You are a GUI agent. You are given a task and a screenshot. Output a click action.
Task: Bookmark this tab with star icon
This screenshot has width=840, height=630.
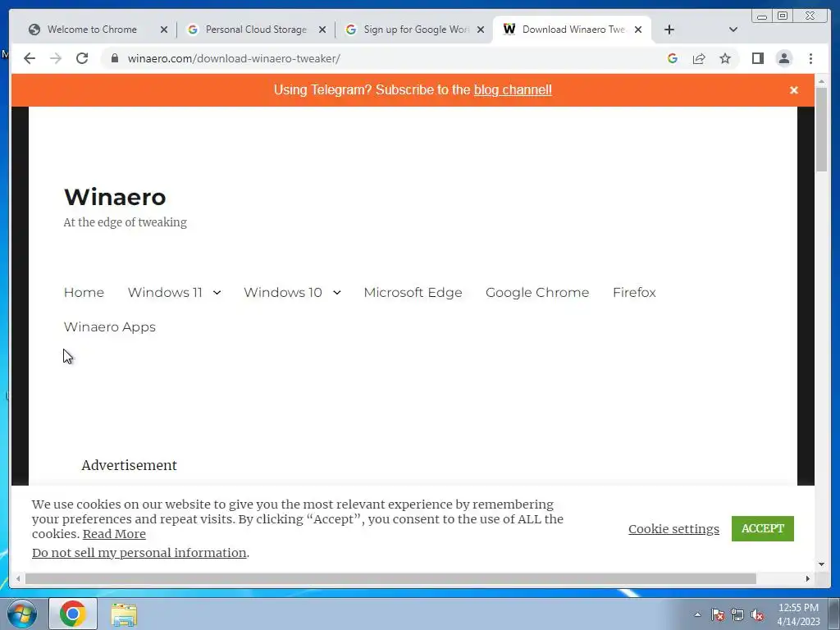point(725,58)
